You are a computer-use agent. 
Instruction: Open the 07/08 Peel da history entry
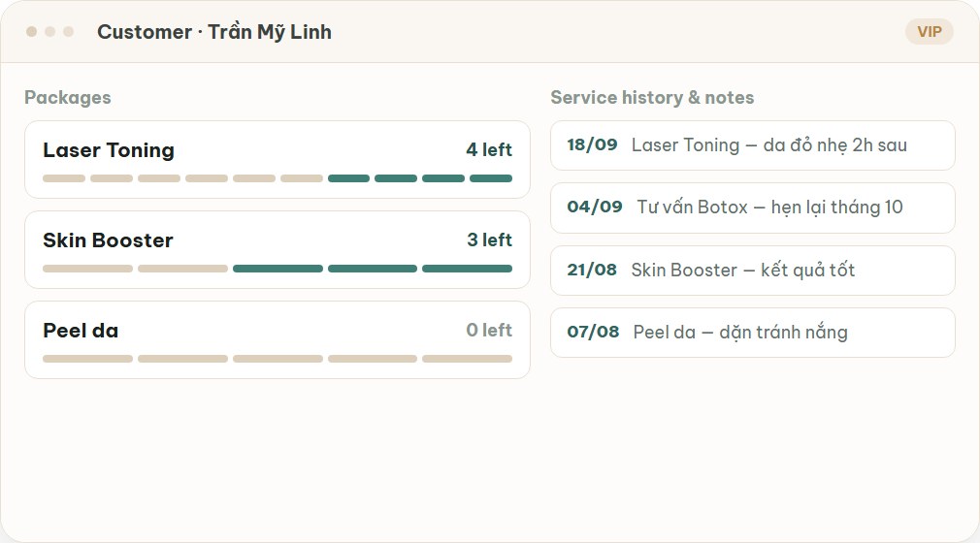pos(753,333)
